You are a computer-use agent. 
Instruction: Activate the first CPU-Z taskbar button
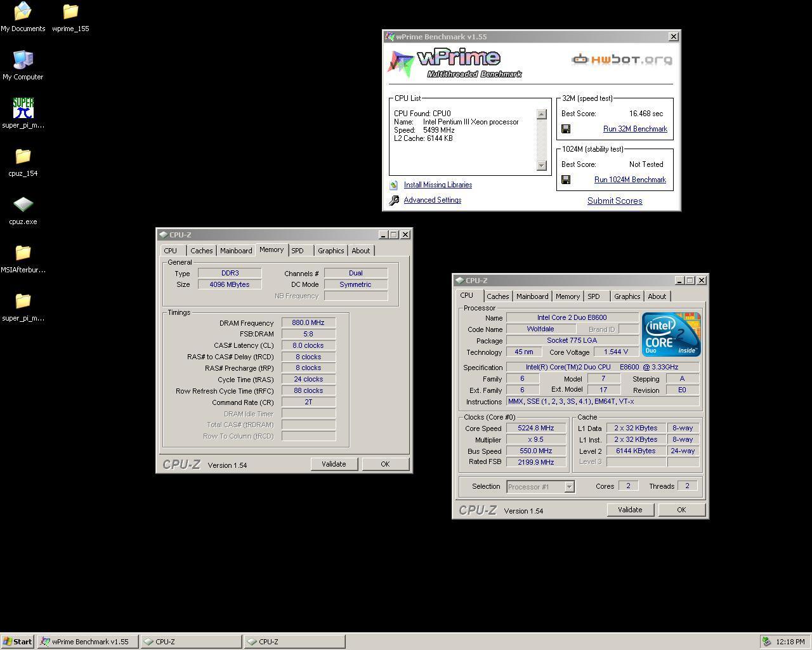coord(191,642)
